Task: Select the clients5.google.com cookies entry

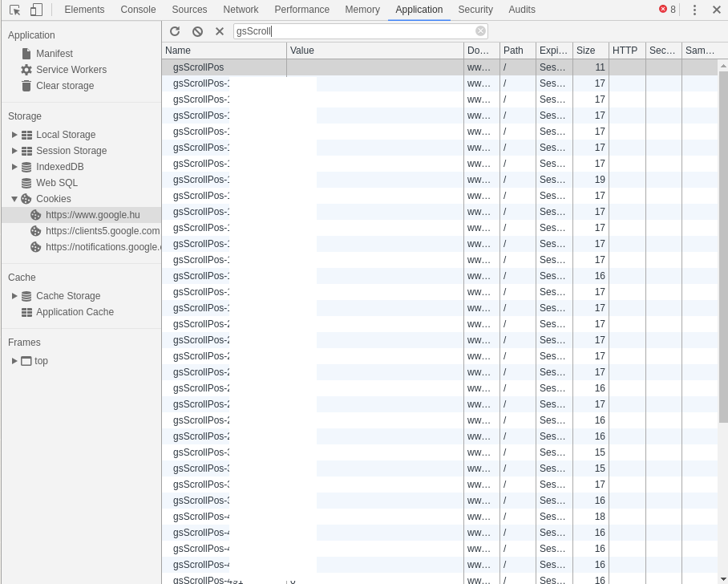Action: coord(102,231)
